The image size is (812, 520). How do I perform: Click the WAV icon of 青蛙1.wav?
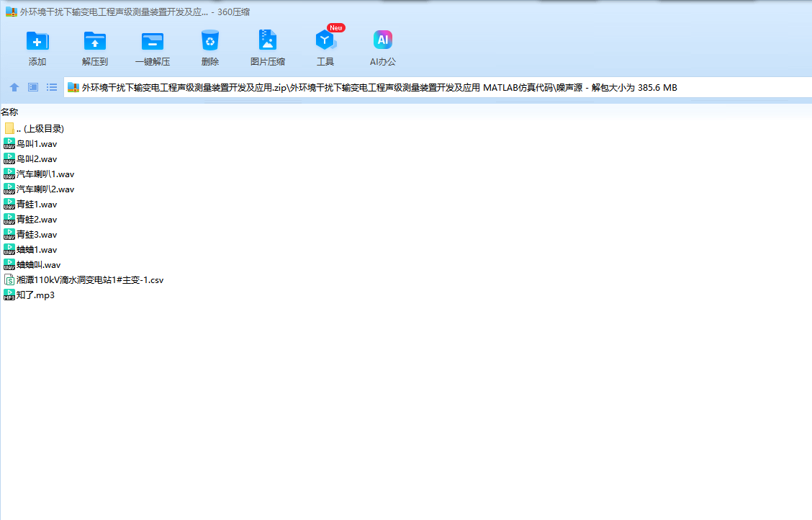9,204
